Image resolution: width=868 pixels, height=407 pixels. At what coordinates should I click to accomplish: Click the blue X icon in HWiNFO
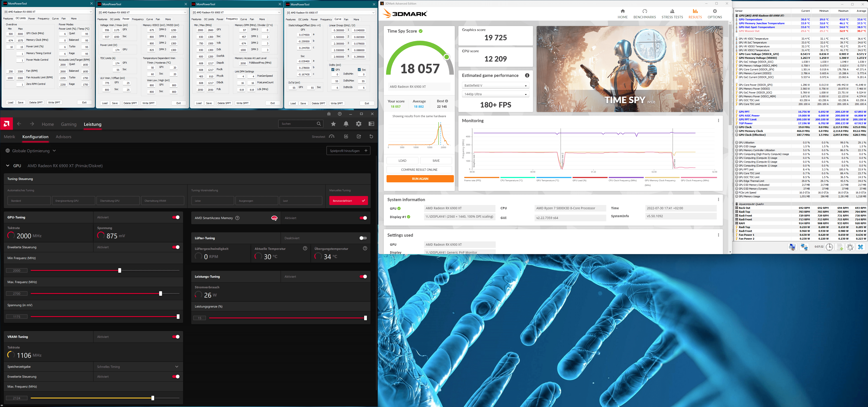click(x=861, y=247)
